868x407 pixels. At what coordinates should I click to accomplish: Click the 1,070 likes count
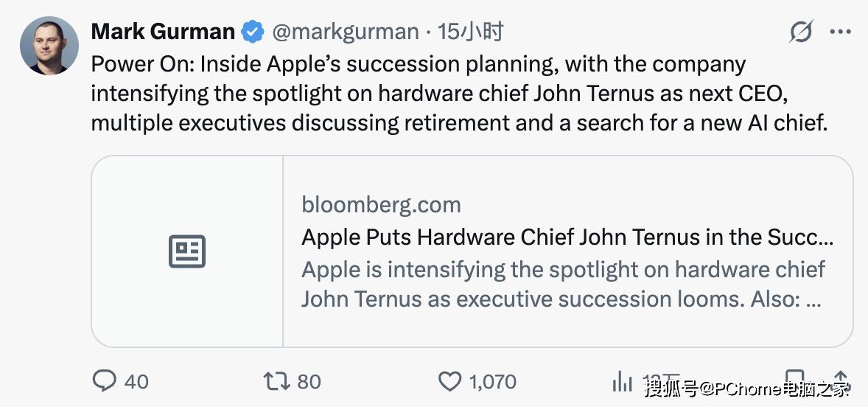click(x=492, y=381)
